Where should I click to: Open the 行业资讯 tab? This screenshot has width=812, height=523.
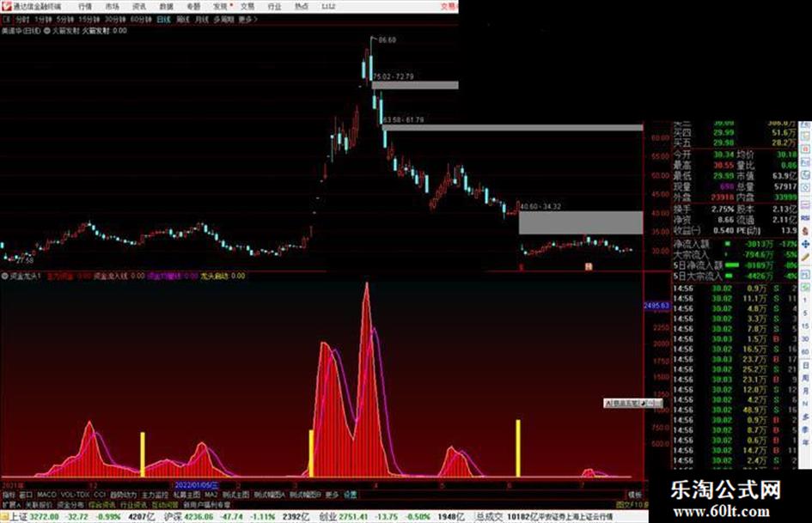133,504
